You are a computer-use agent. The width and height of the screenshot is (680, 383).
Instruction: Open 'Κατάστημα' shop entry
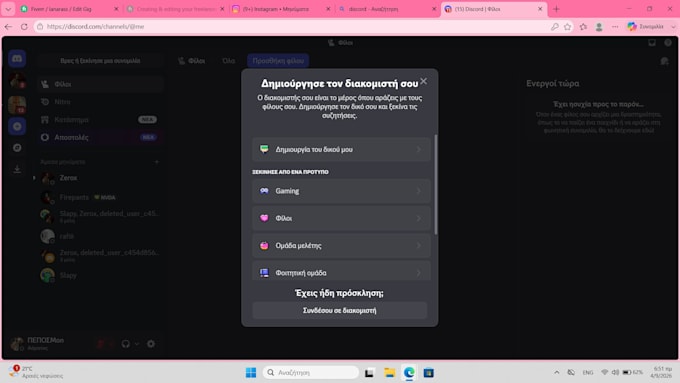(100, 119)
